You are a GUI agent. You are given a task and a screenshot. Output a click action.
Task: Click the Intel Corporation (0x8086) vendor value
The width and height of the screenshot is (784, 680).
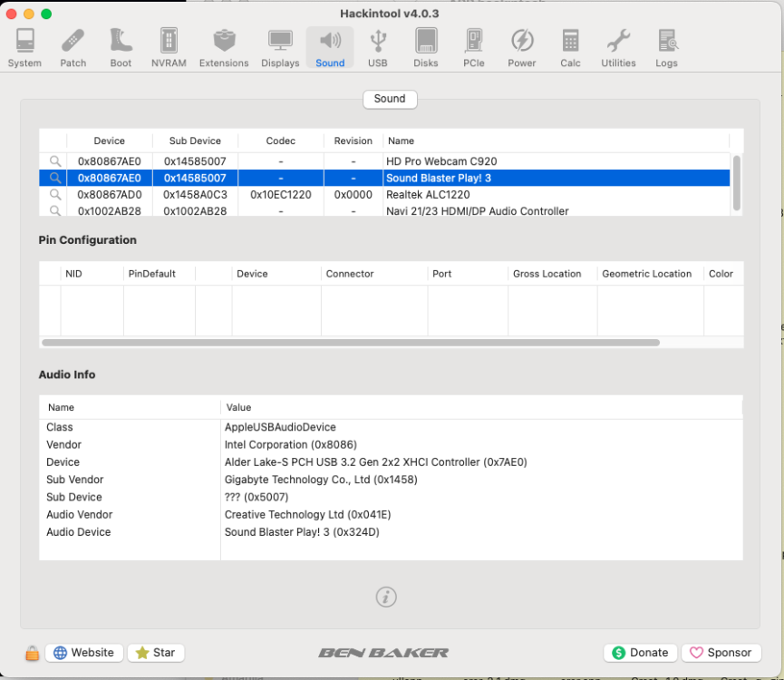tap(291, 444)
